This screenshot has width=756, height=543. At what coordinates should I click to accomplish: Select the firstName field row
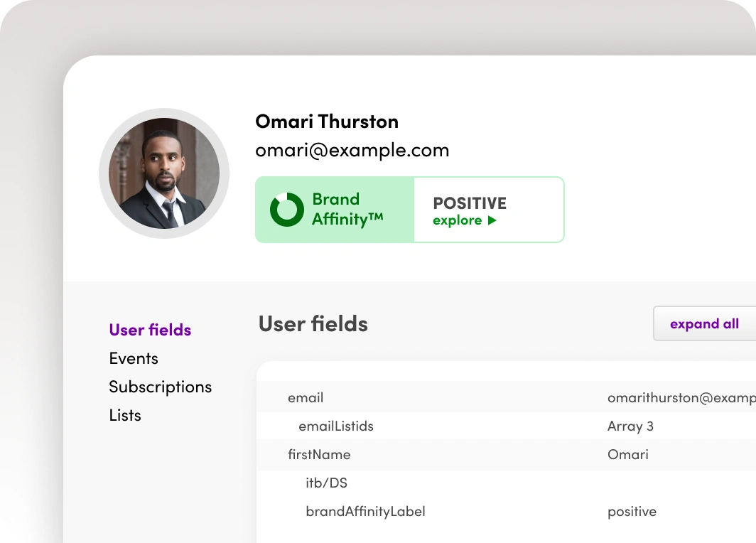point(506,454)
